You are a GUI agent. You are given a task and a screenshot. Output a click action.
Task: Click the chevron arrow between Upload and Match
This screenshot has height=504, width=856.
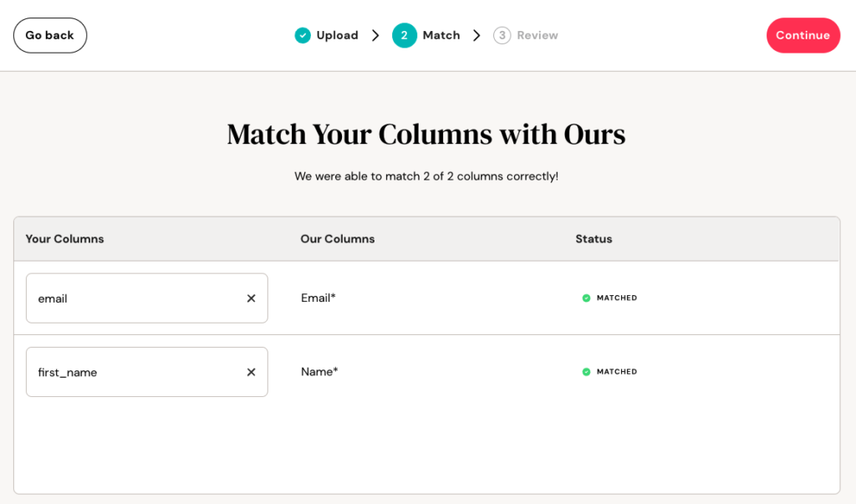click(375, 35)
